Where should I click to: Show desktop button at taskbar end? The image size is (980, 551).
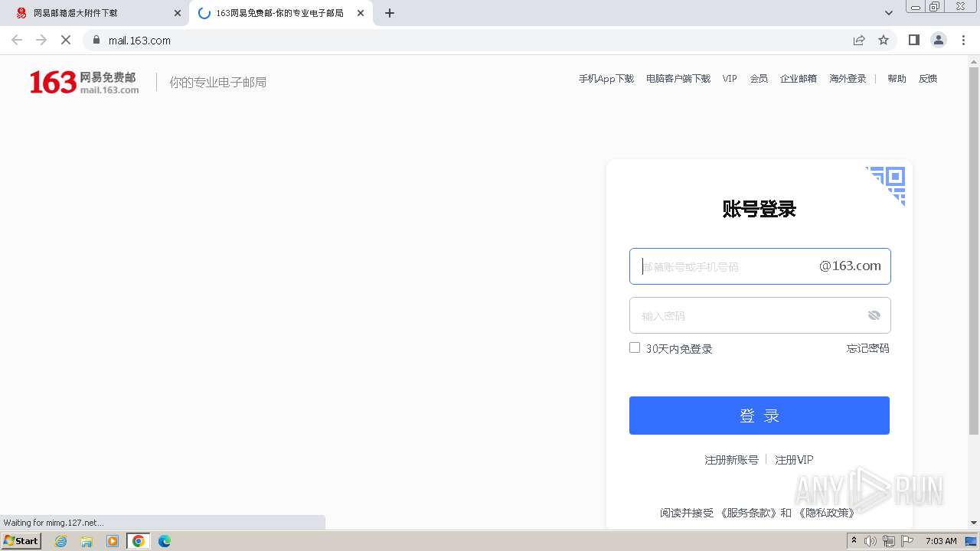click(972, 541)
